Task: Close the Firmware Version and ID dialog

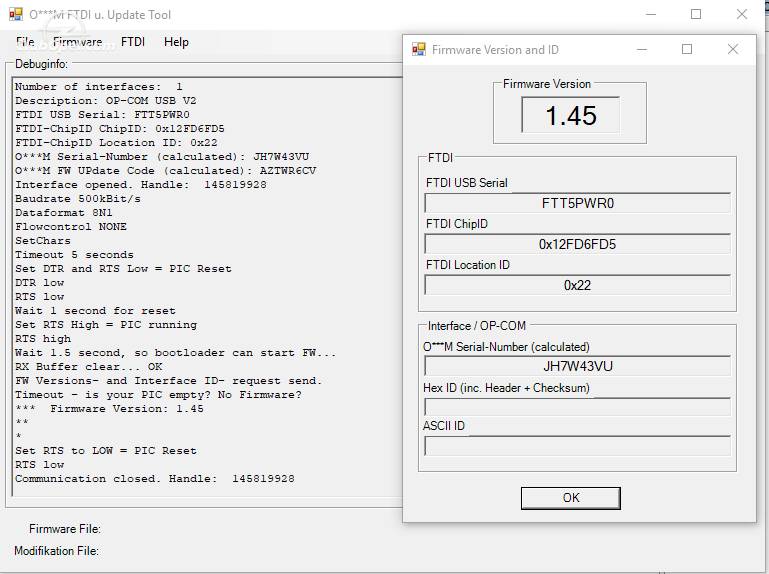Action: pos(733,50)
